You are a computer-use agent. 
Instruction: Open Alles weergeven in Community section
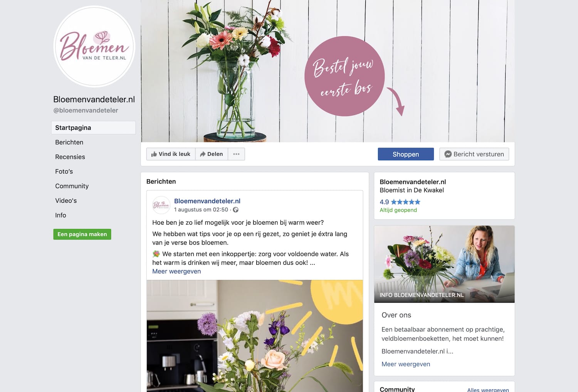(488, 390)
